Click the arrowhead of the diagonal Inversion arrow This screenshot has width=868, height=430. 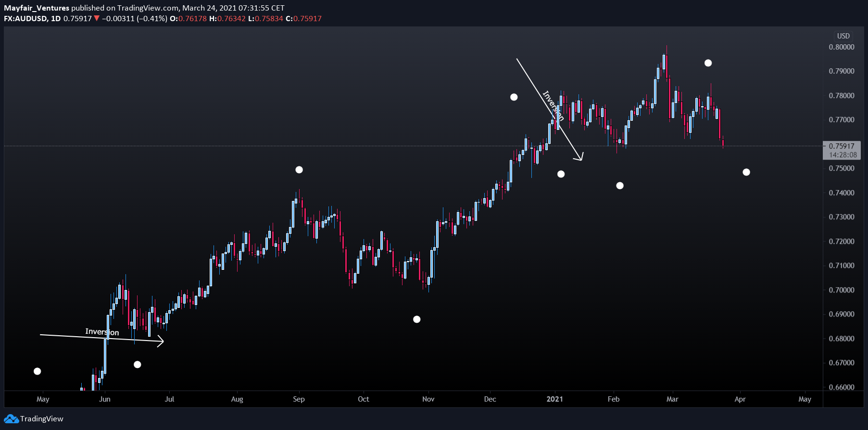coord(579,156)
